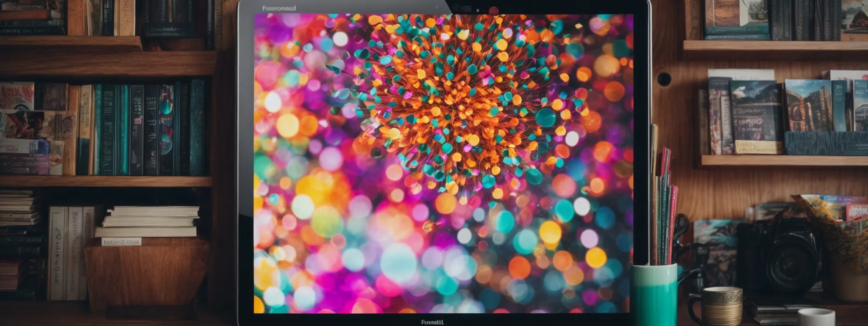This screenshot has width=868, height=326.
Task: Select the white binder spines on the lower-left shelf
Action: [72, 253]
